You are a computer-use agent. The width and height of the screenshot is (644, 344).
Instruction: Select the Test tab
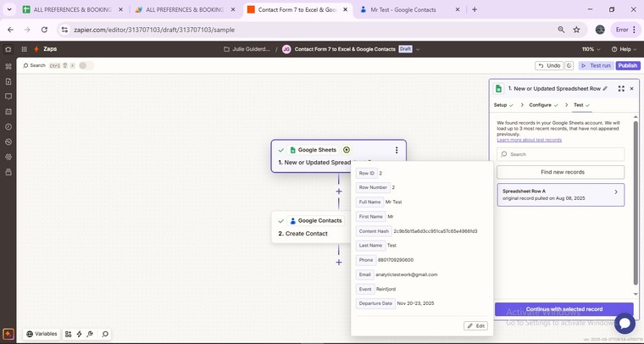581,105
